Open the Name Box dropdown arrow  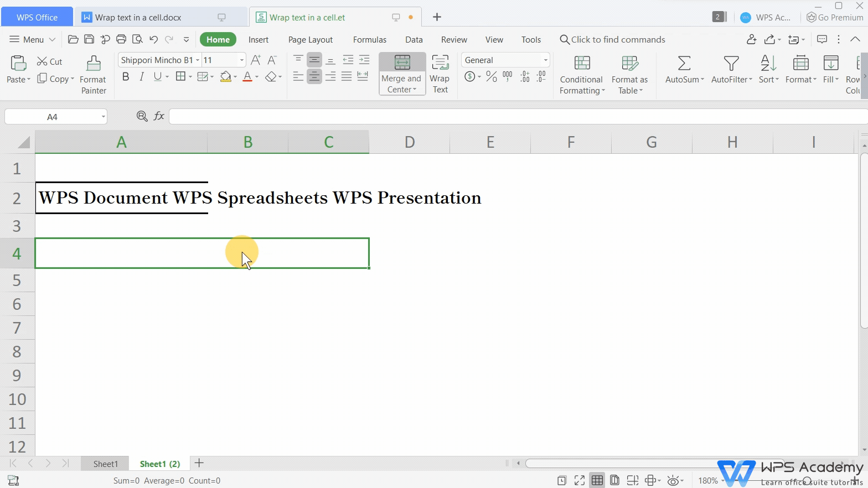coord(104,117)
